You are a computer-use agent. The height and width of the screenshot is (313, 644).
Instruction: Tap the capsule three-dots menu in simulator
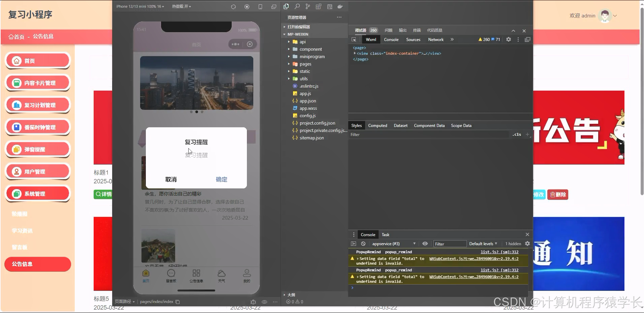(235, 44)
